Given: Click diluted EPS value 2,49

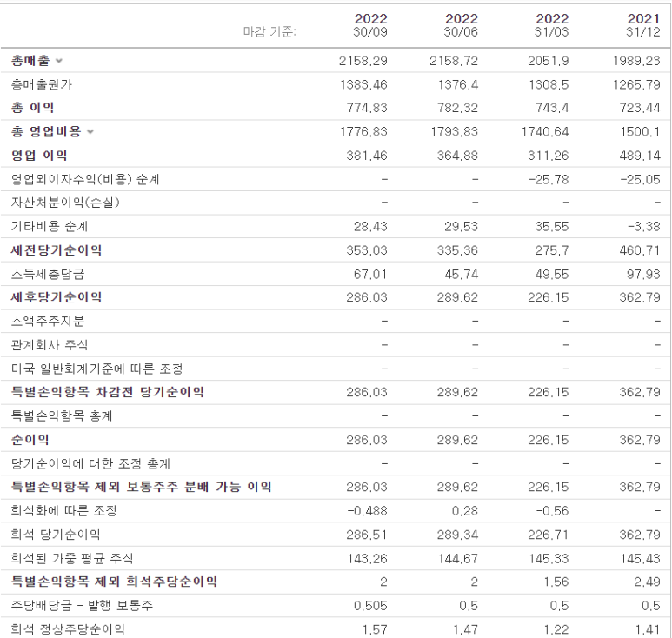Looking at the screenshot, I should (x=647, y=582).
